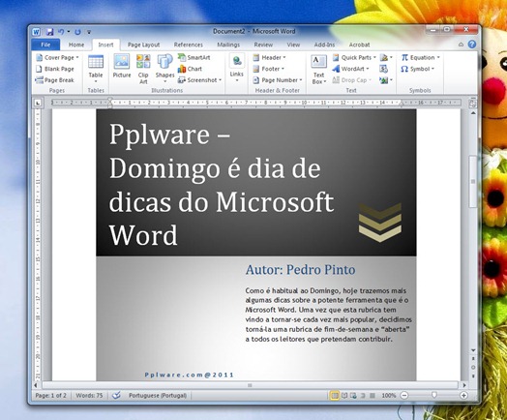Screen dimensions: 507x420
Task: Click the vertical scrollbar down arrow
Action: (x=473, y=351)
